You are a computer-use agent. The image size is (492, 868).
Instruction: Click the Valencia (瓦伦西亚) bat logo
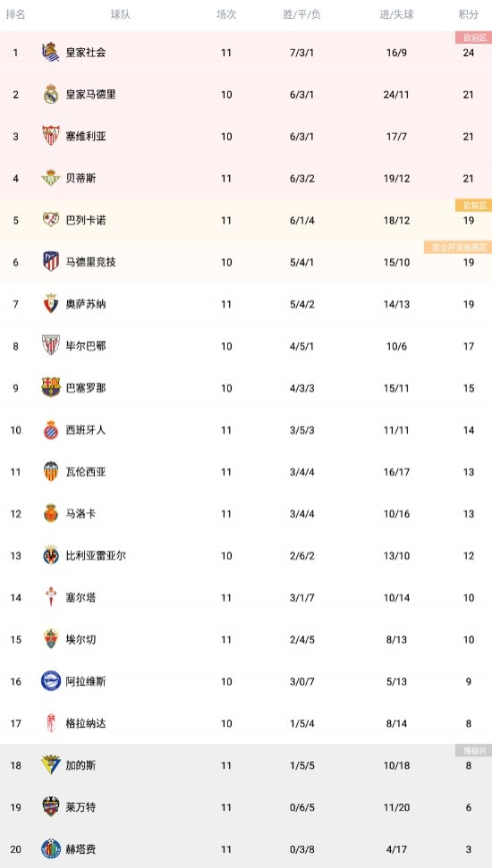50,472
